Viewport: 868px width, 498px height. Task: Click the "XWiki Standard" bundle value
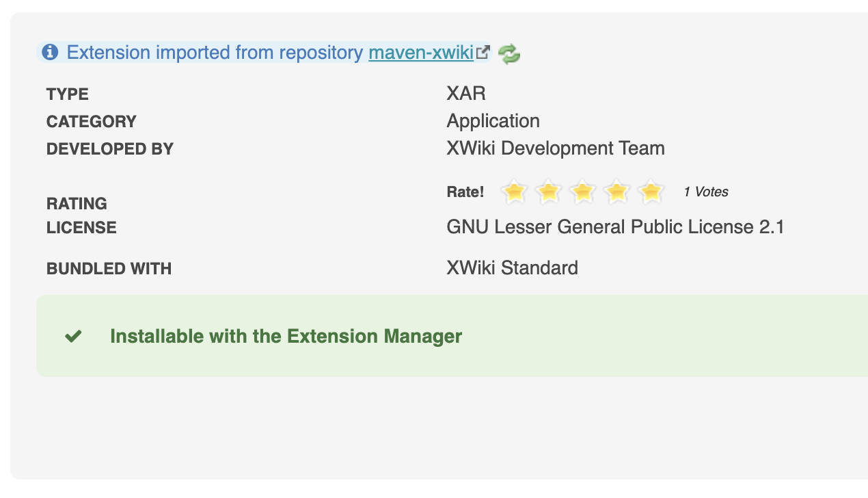[512, 267]
